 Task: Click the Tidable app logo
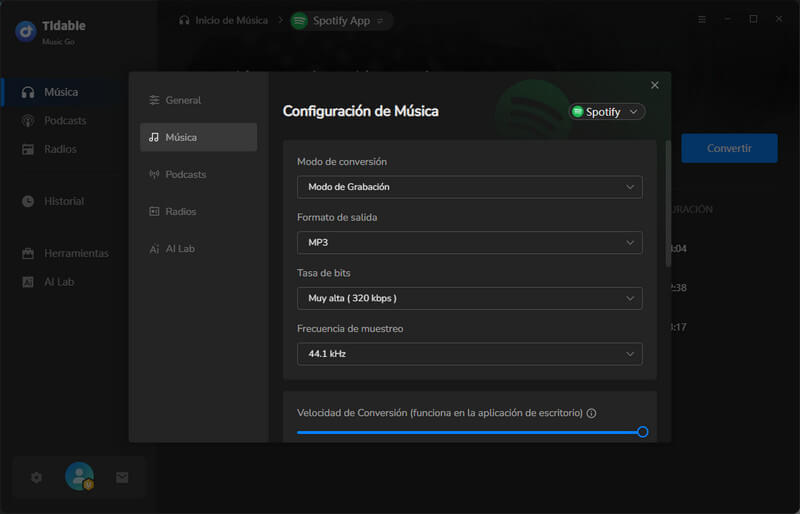(26, 31)
